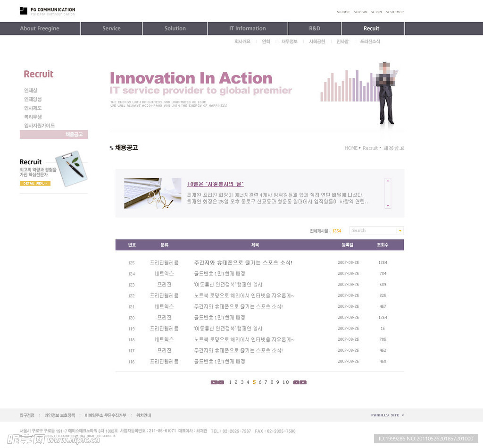The height and width of the screenshot is (448, 483).
Task: Open post number 123 title
Action: (x=228, y=285)
